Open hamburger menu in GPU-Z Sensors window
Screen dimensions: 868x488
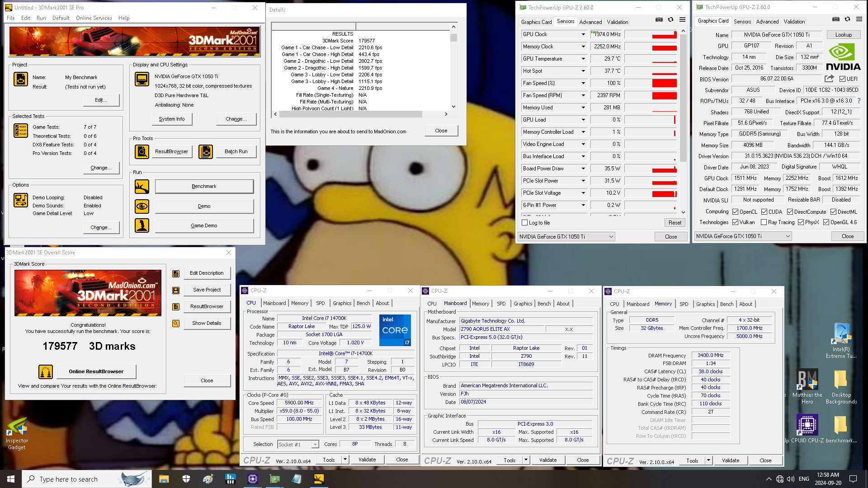pos(683,20)
